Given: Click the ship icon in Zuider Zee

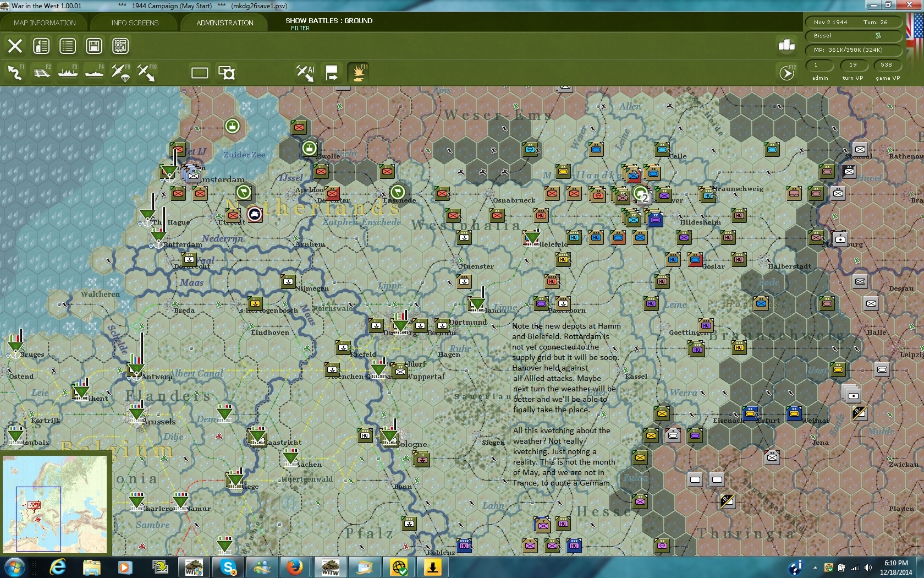Looking at the screenshot, I should [233, 126].
